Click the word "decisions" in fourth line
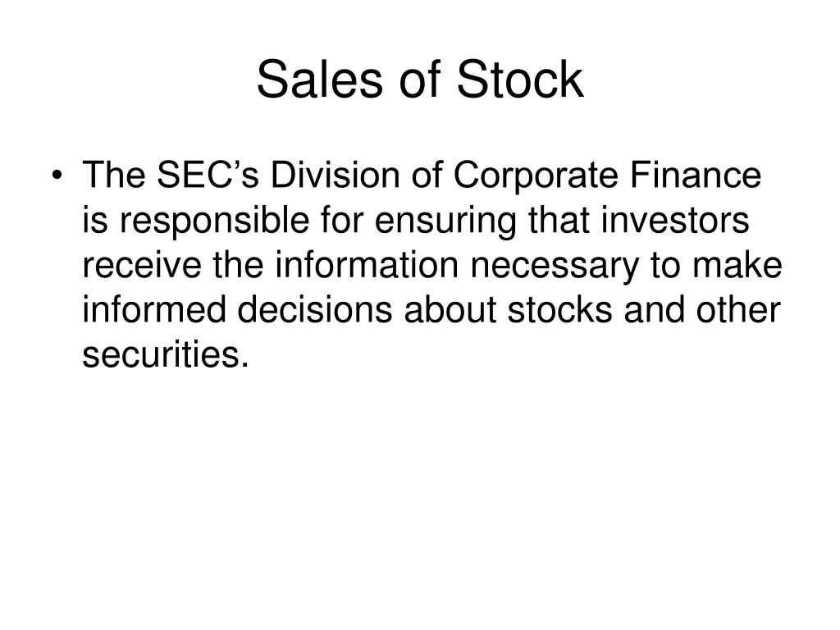The image size is (840, 630). pos(314,310)
